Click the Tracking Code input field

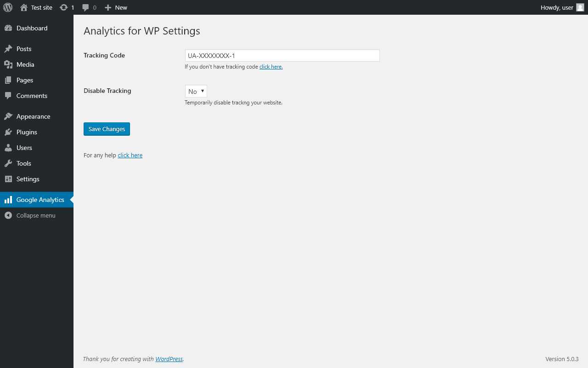pos(282,56)
